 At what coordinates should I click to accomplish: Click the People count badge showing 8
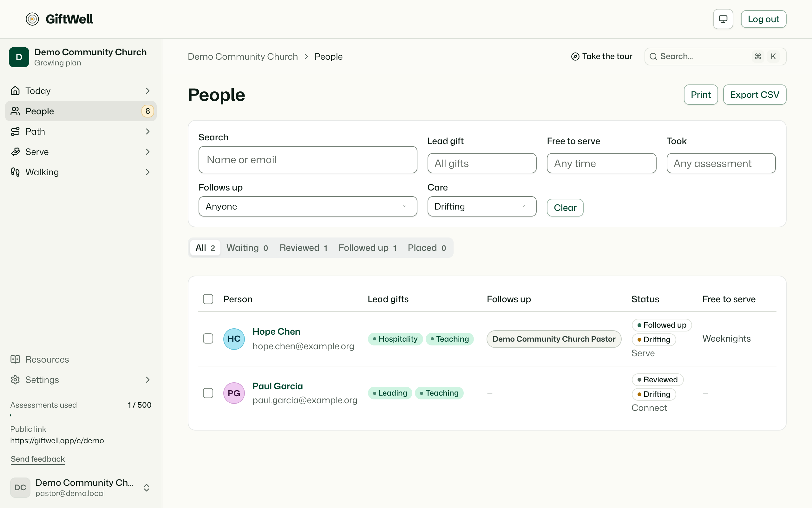[147, 111]
